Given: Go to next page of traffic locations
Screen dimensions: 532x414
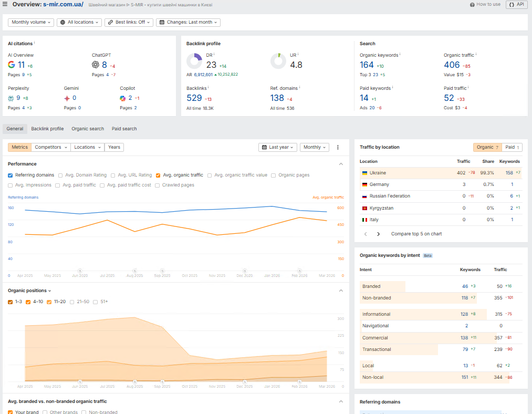Looking at the screenshot, I should (378, 234).
